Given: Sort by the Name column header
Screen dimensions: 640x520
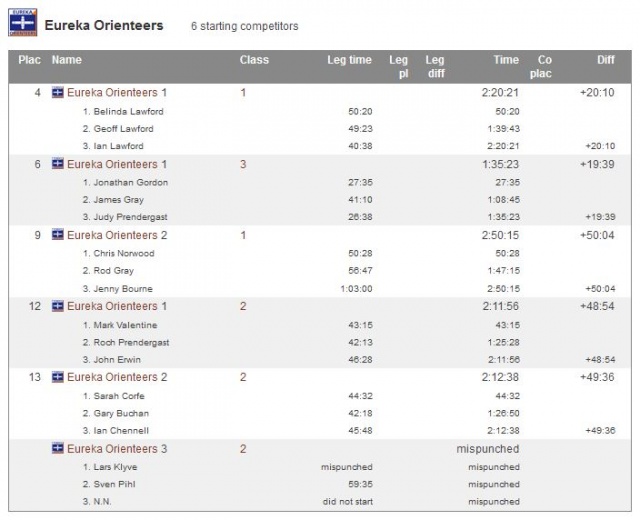Looking at the screenshot, I should click(67, 60).
